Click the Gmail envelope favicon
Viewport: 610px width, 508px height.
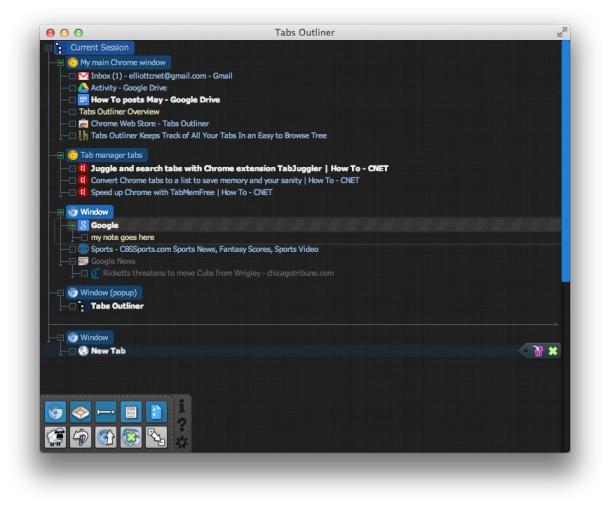pos(83,76)
